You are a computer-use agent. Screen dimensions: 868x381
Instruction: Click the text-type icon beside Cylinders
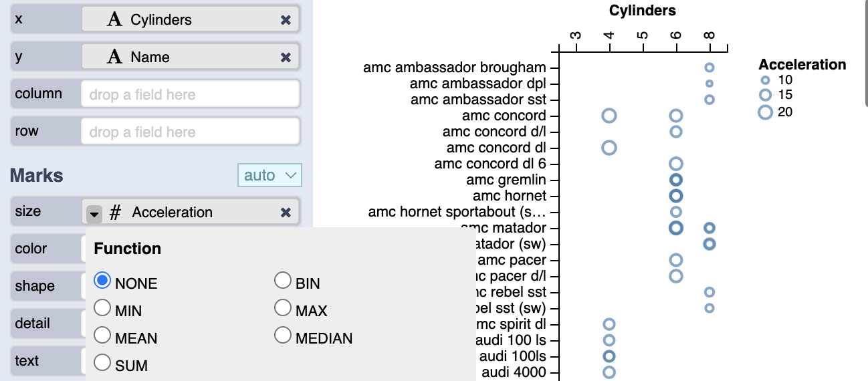click(115, 20)
